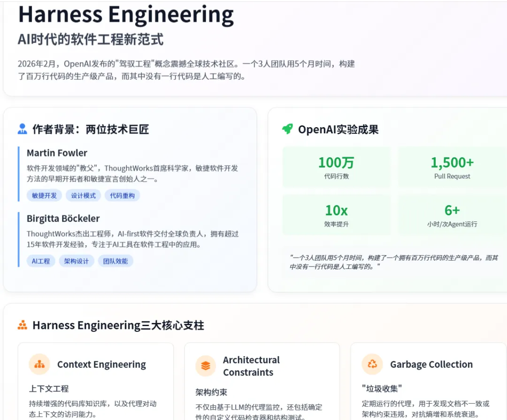Click the green rocket icon beside OpenAI实验成果

point(287,129)
